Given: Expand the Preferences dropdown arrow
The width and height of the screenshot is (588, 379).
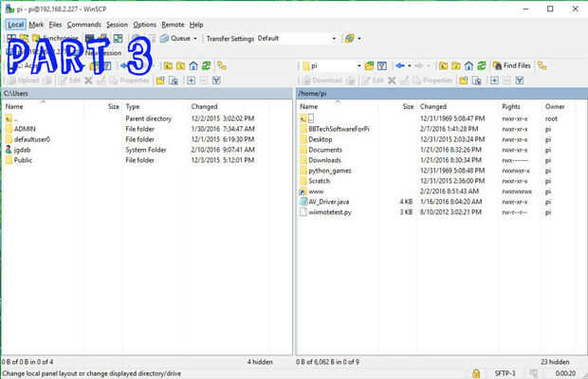Looking at the screenshot, I should [359, 39].
